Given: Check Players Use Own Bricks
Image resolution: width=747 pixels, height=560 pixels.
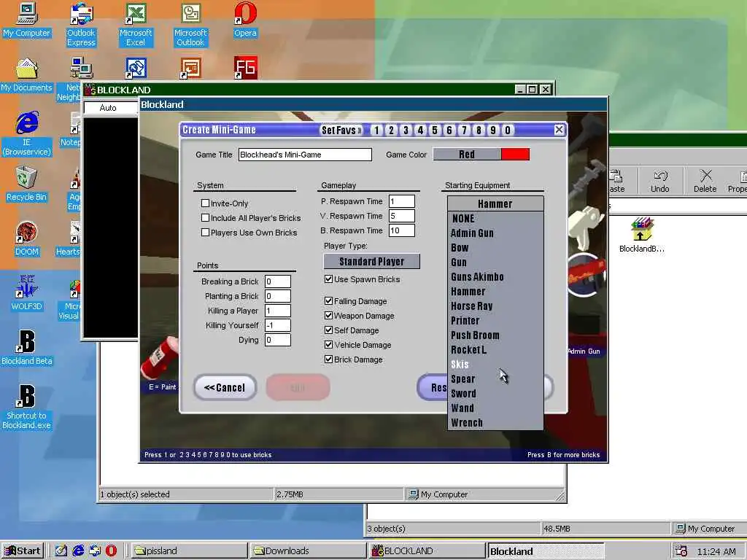Looking at the screenshot, I should coord(205,233).
